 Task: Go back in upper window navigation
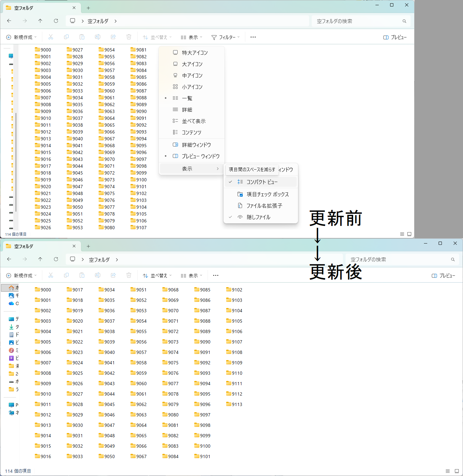tap(9, 21)
